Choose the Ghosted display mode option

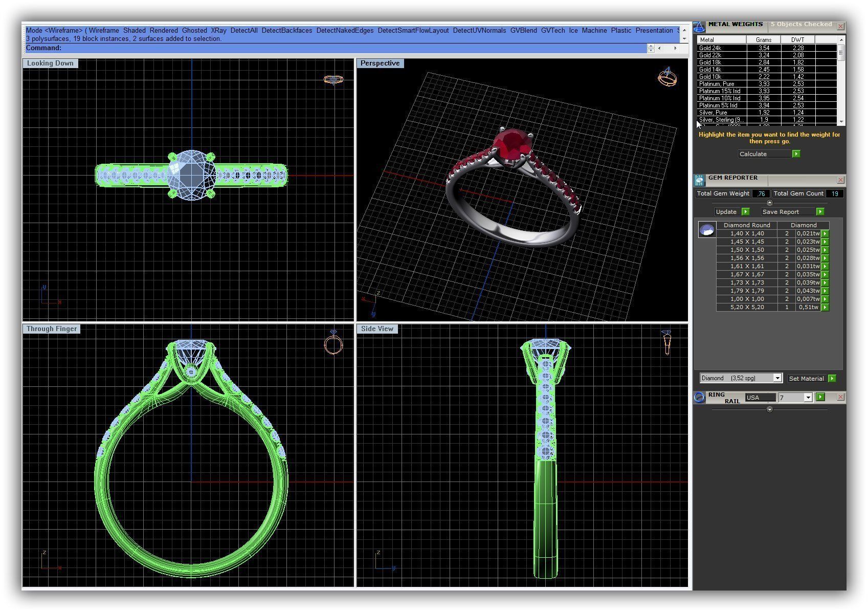(194, 31)
